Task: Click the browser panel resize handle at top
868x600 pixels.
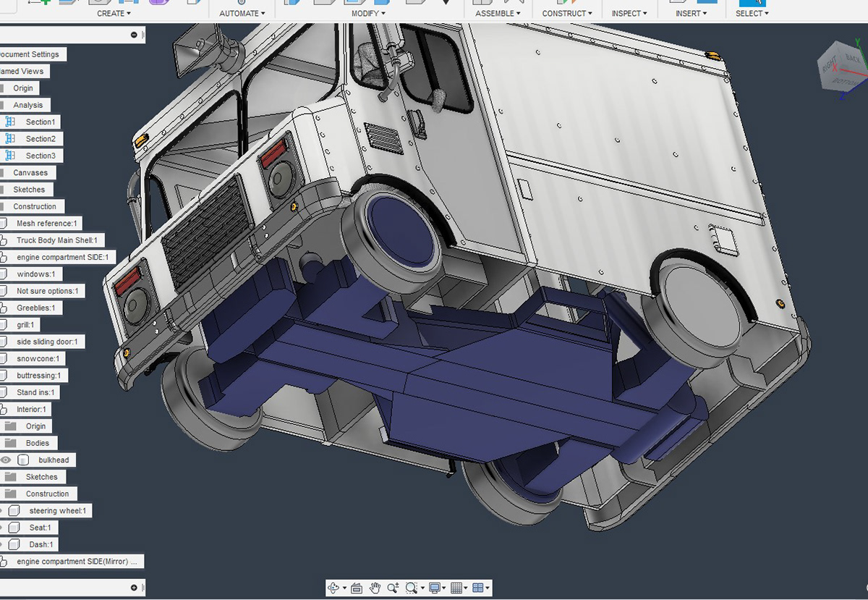Action: point(143,35)
